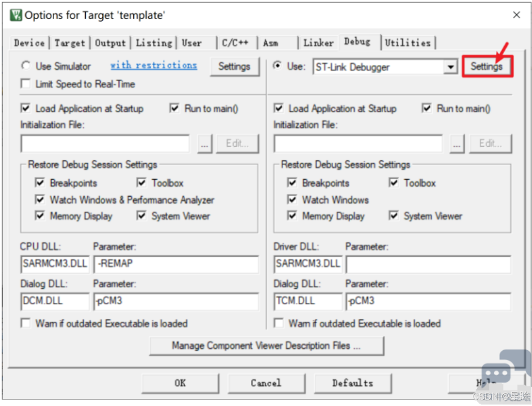532x406 pixels.
Task: Open the Linker tab
Action: pyautogui.click(x=318, y=43)
